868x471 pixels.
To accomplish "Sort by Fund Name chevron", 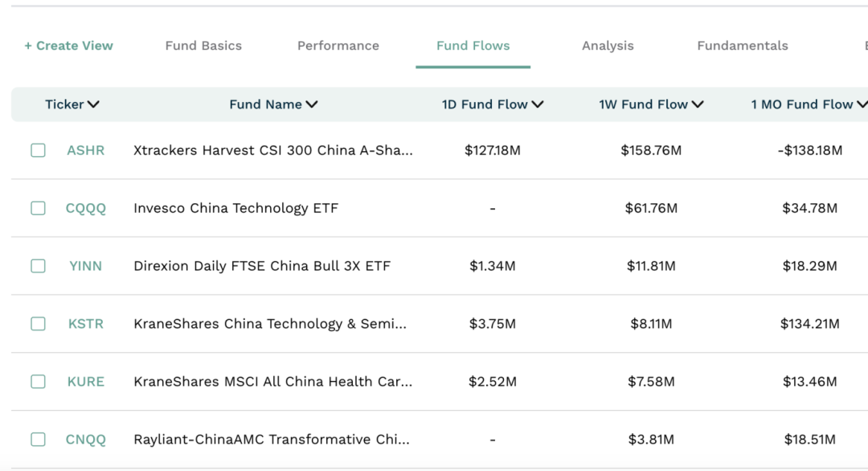I will coord(312,104).
